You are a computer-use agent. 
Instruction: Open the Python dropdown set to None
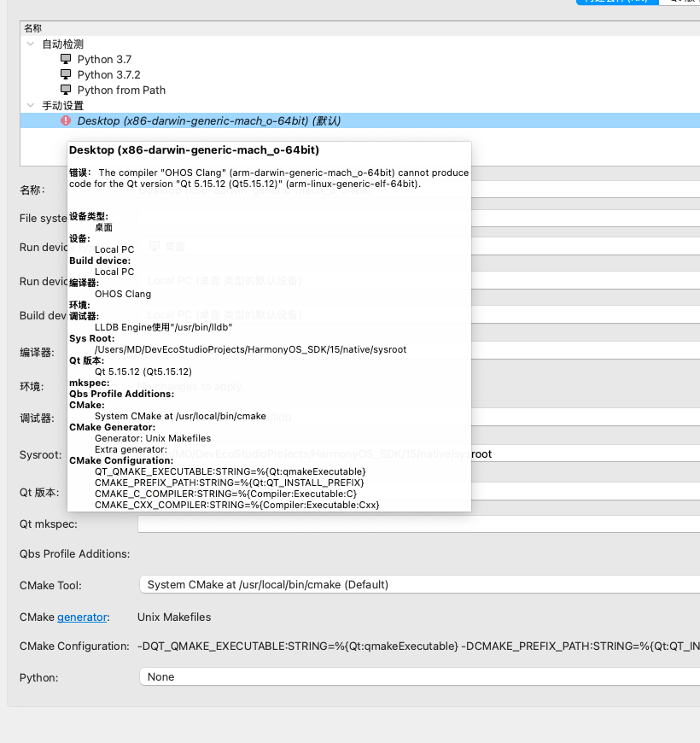point(418,677)
